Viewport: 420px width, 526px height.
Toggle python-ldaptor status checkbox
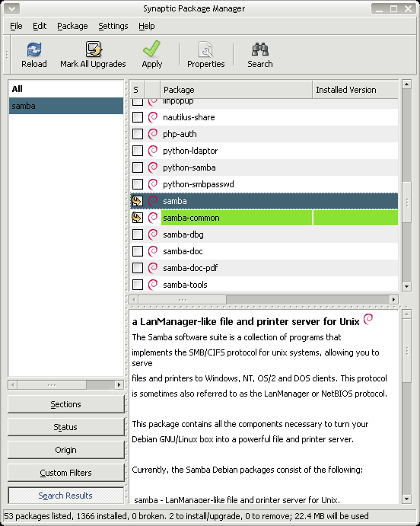click(138, 151)
